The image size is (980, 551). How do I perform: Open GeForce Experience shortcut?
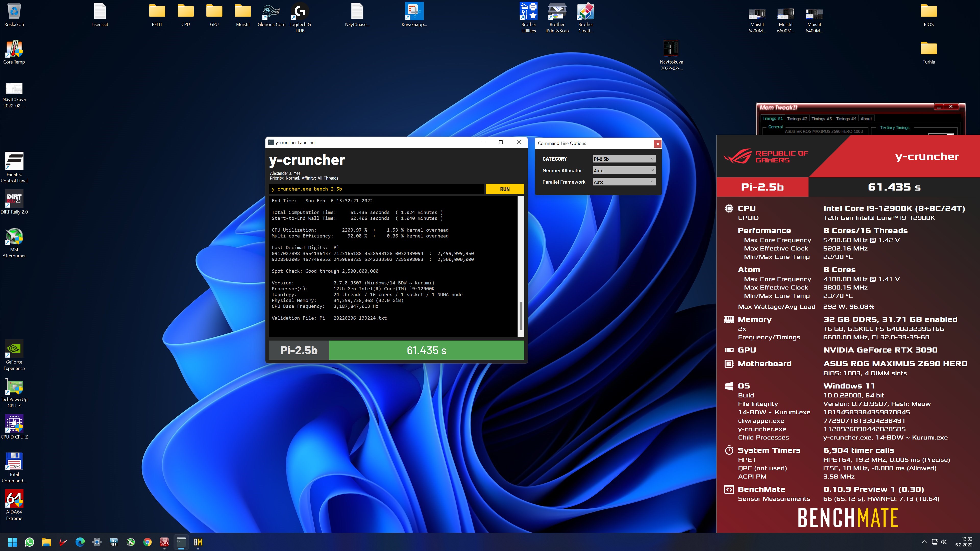(x=14, y=355)
